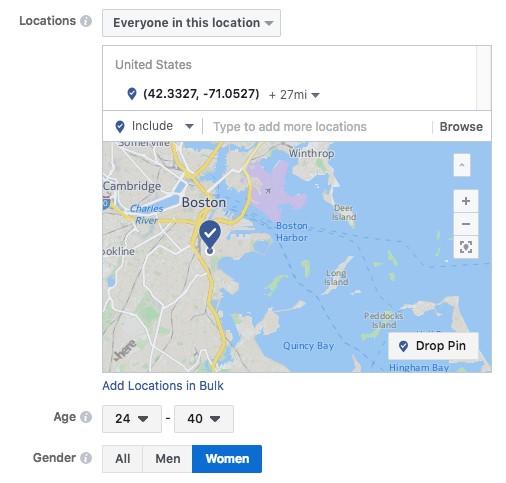Click the Drop Pin button
506x483 pixels.
[433, 346]
